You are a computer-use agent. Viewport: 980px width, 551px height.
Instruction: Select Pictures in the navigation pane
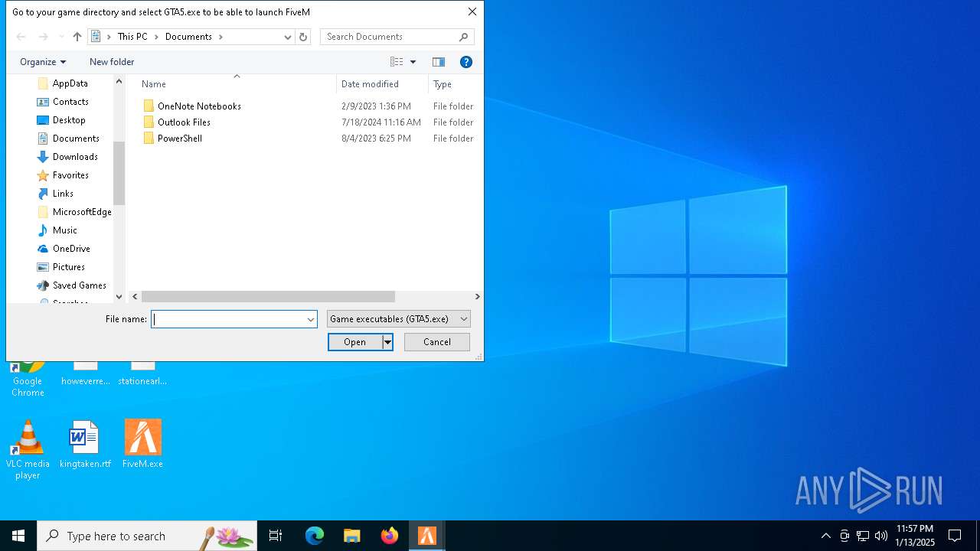click(68, 267)
